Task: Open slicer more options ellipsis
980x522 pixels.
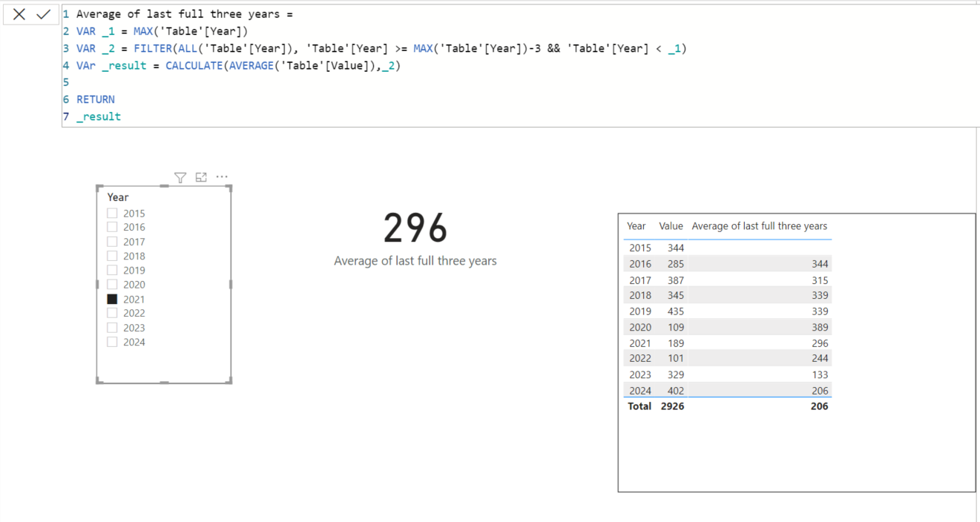Action: coord(222,177)
